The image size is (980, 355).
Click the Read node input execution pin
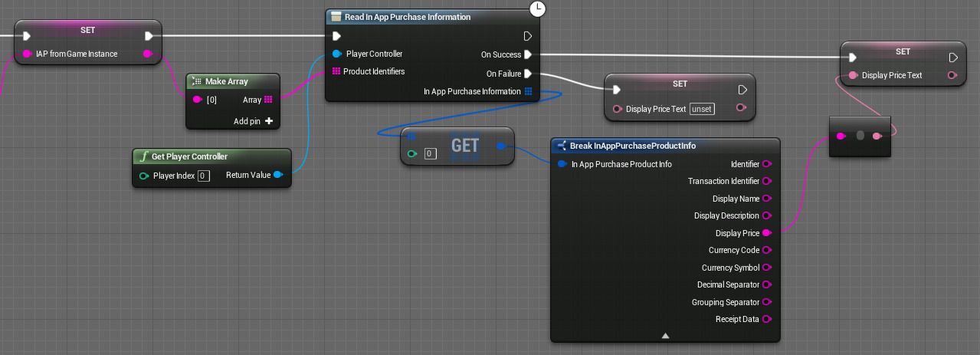[x=336, y=35]
